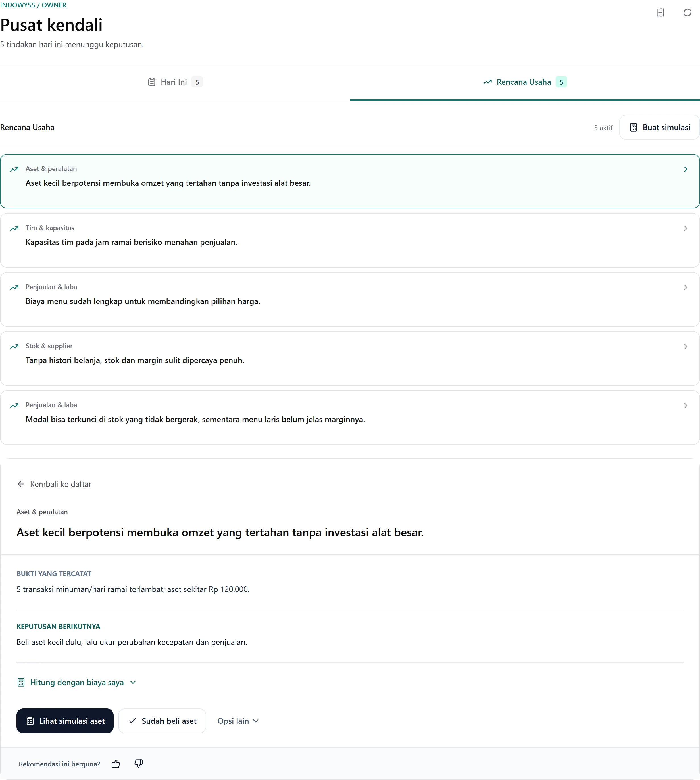Click the INDOWYSS / OWNER breadcrumb
This screenshot has height=780, width=700.
click(x=33, y=5)
